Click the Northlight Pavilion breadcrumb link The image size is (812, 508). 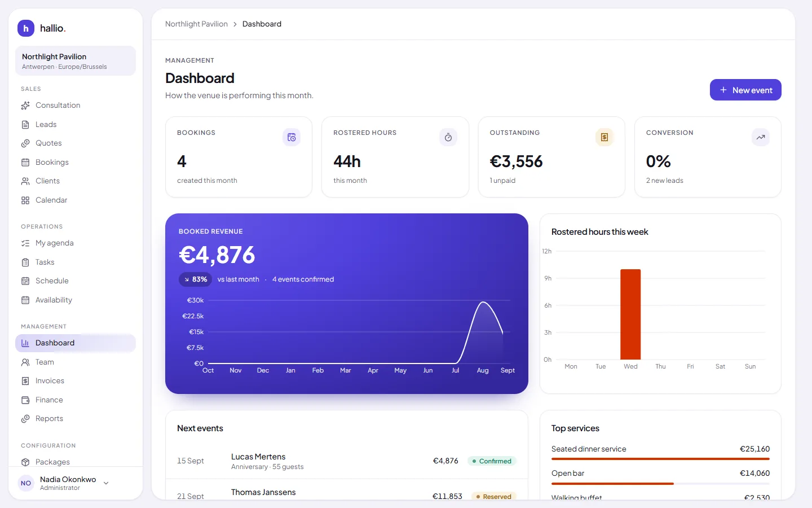(196, 24)
